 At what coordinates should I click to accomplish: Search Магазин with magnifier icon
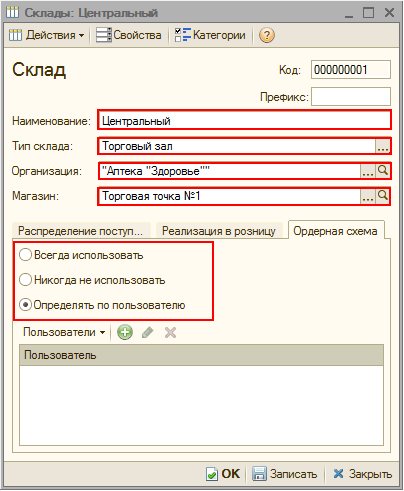tap(383, 196)
